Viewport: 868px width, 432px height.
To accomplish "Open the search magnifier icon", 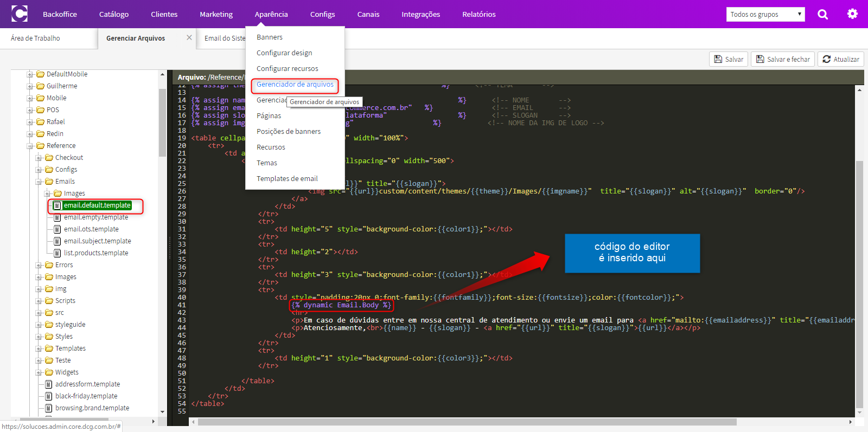I will [x=823, y=14].
